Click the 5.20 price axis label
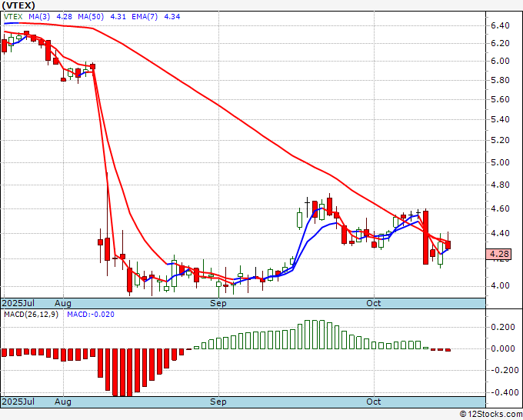 [x=501, y=140]
